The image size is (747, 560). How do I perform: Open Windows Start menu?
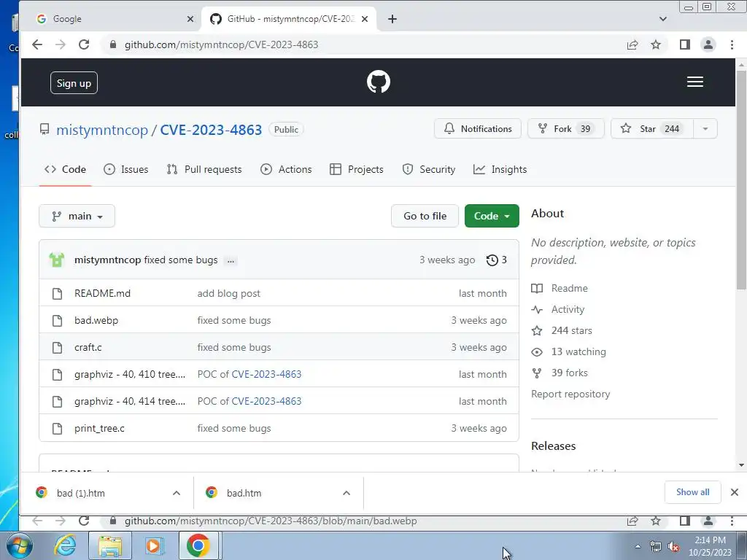click(18, 545)
